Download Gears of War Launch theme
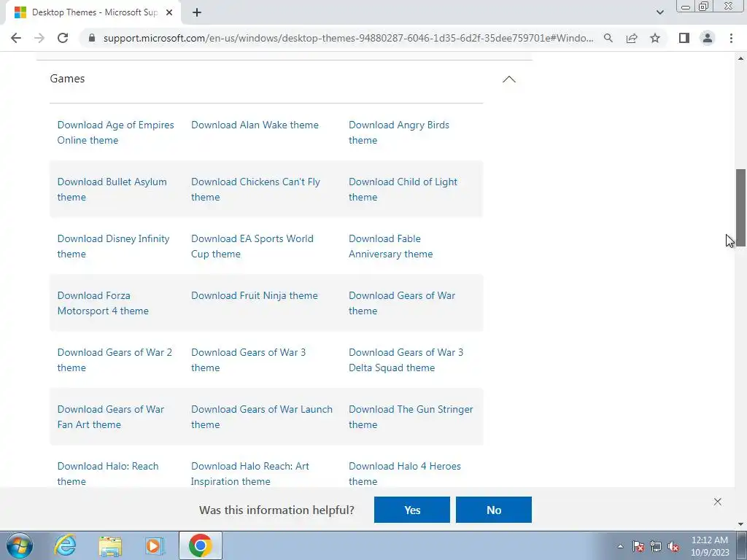The width and height of the screenshot is (747, 560). [262, 416]
